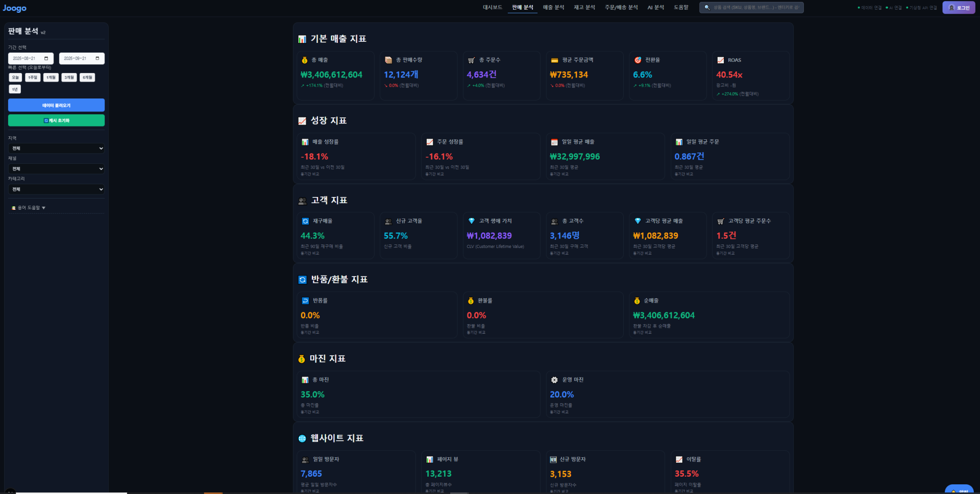Image resolution: width=980 pixels, height=494 pixels.
Task: Click the AI 연결 status indicator
Action: [894, 8]
